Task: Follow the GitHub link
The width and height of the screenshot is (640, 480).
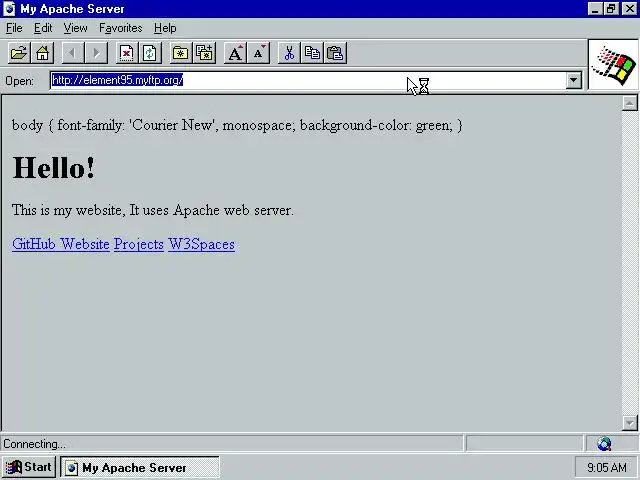Action: point(34,244)
